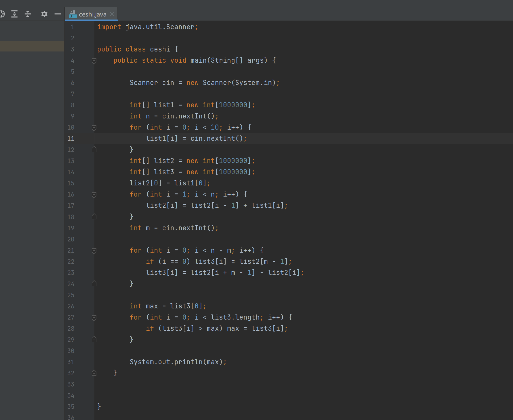513x420 pixels.
Task: Collapse the main method fold at line 4
Action: point(94,61)
